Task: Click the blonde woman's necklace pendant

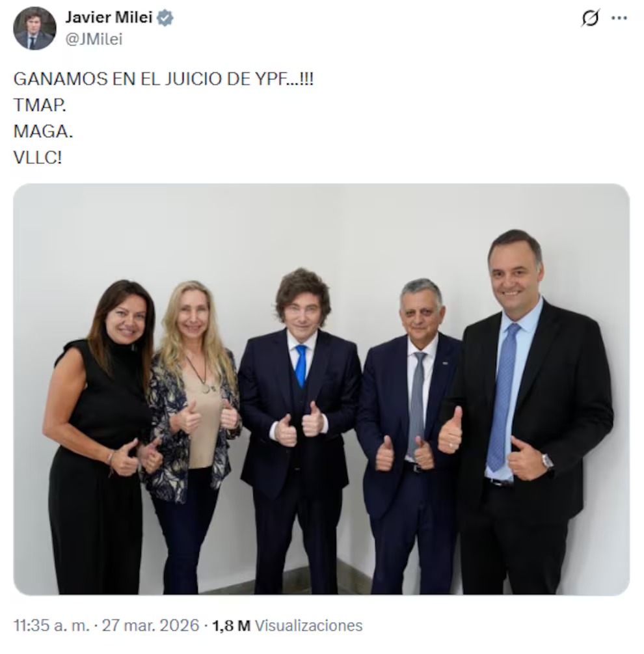Action: click(x=206, y=388)
